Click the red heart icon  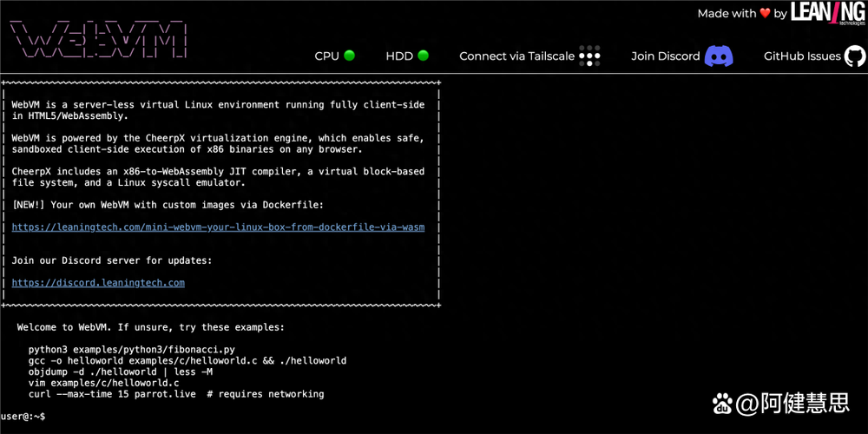(765, 13)
